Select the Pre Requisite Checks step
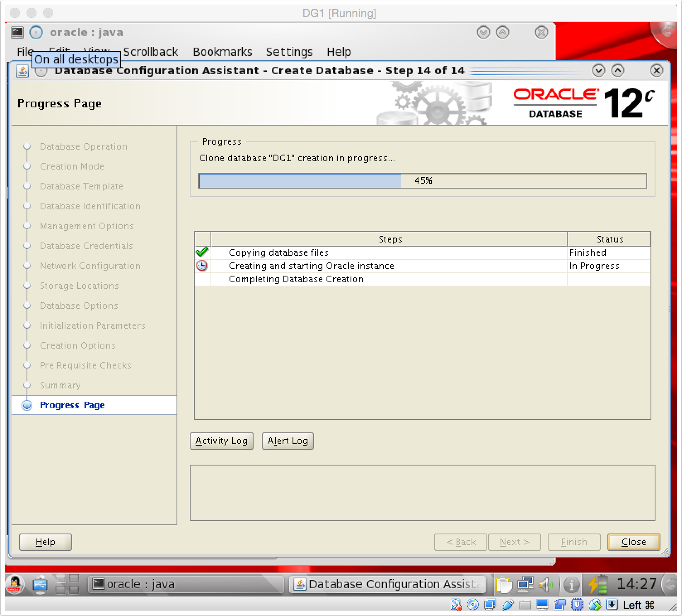This screenshot has width=682, height=616. click(x=85, y=365)
